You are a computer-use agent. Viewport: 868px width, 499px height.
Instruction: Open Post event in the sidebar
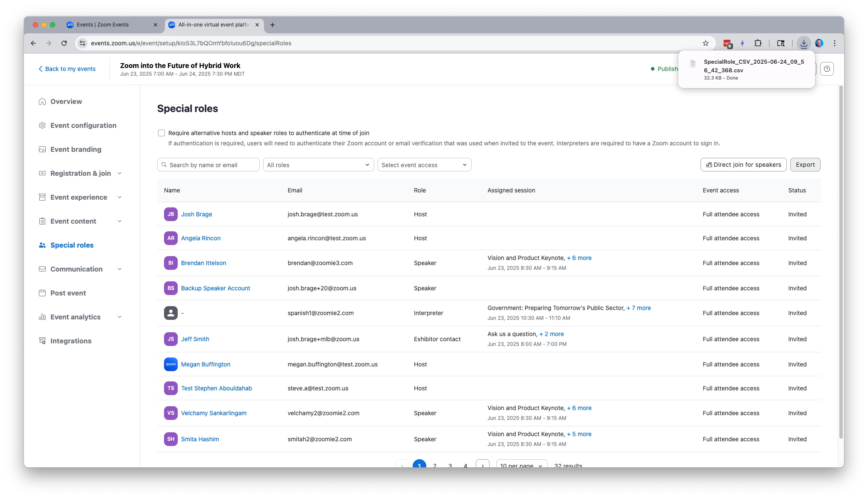coord(68,293)
